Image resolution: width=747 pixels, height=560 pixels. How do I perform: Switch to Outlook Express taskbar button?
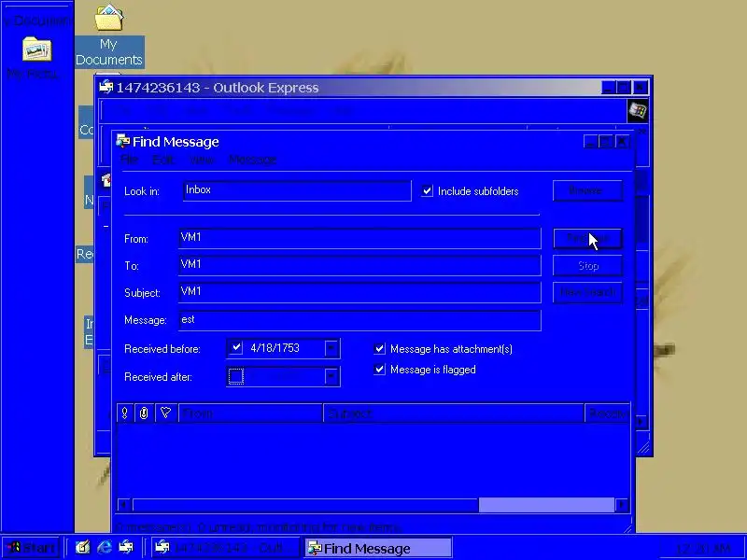(x=226, y=548)
